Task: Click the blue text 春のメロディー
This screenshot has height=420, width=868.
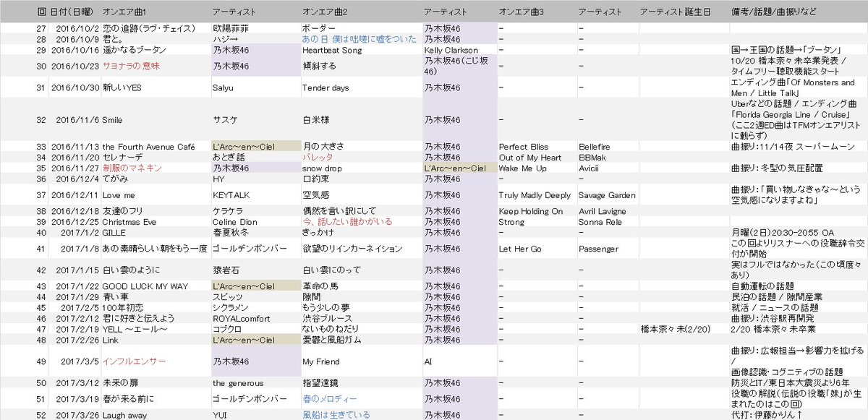Action: 330,399
